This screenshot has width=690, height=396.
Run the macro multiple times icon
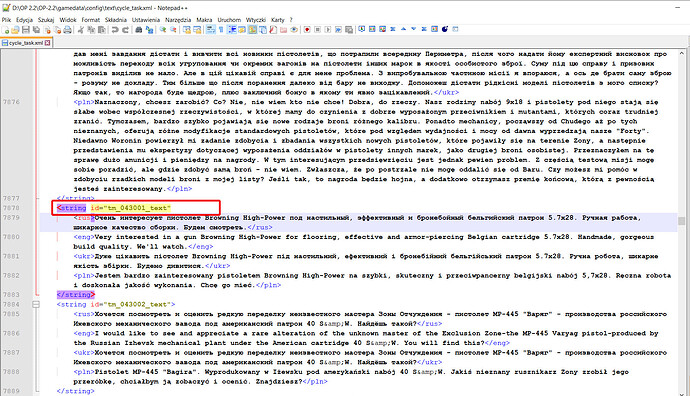338,29
